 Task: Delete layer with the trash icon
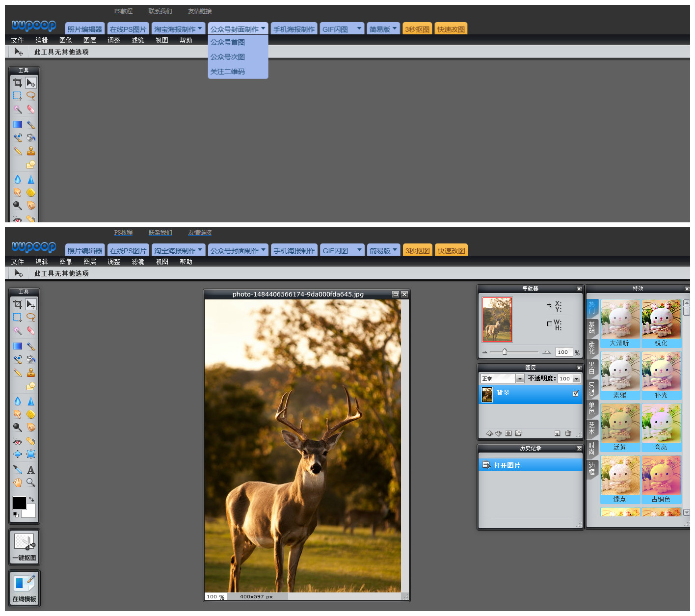click(x=568, y=433)
